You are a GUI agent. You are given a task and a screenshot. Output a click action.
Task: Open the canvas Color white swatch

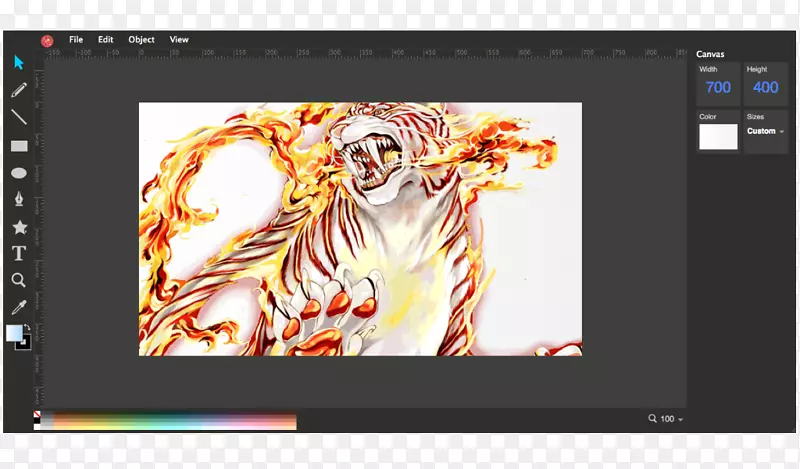click(718, 137)
